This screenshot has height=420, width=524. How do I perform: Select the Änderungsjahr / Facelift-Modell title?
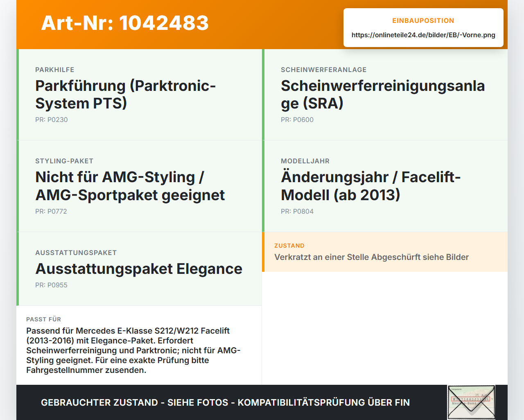click(371, 186)
